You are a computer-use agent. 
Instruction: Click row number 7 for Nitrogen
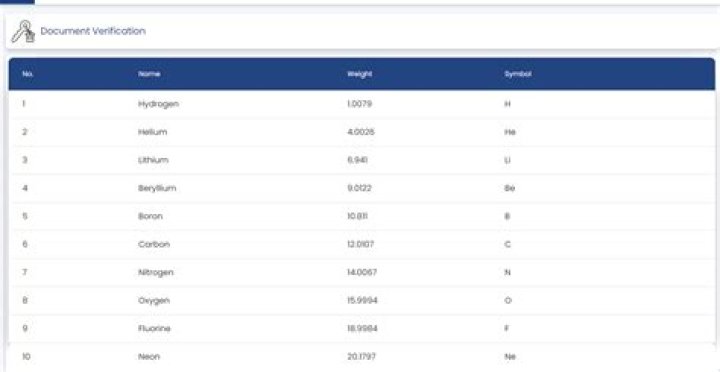click(x=25, y=272)
